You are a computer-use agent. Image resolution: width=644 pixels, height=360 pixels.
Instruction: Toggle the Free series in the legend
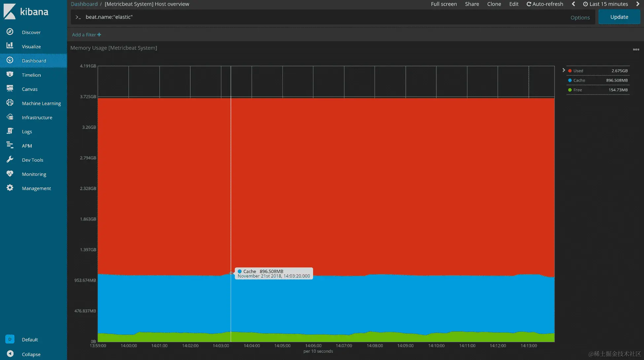pos(577,90)
